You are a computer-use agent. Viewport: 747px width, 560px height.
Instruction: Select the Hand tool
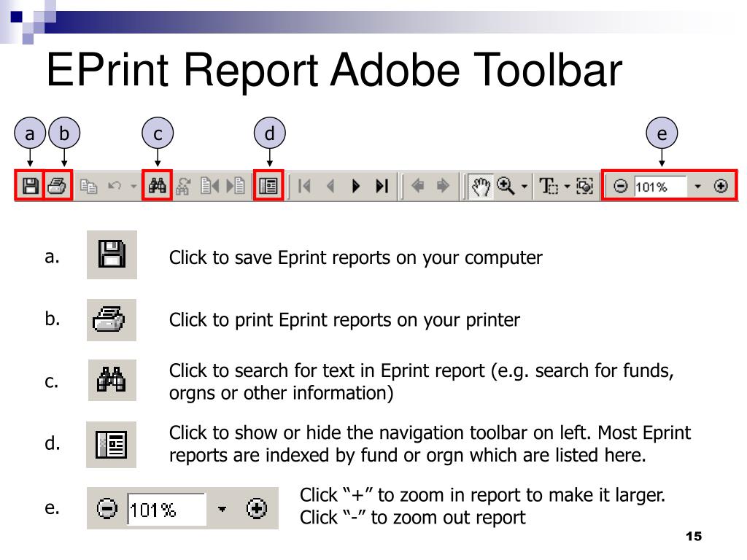click(x=481, y=186)
